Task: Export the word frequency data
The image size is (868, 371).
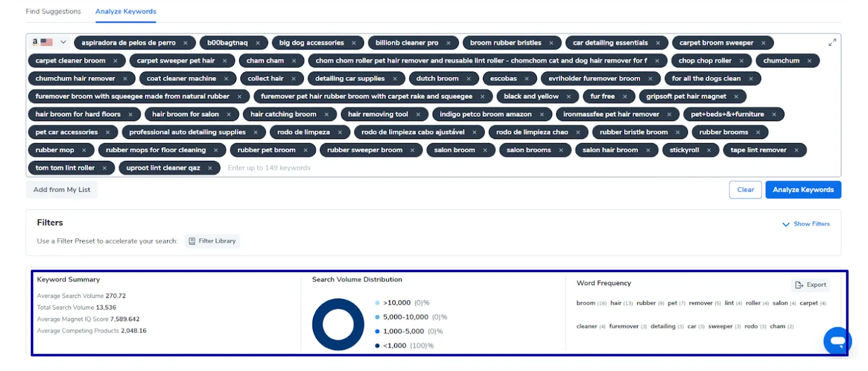Action: (810, 285)
